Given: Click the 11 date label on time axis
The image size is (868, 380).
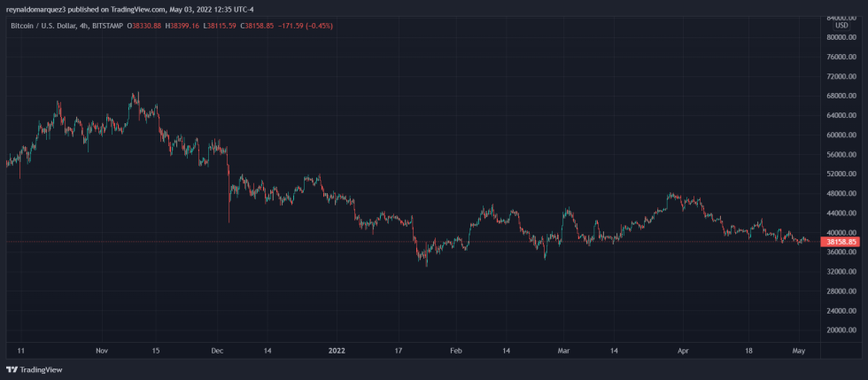Looking at the screenshot, I should coord(19,351).
